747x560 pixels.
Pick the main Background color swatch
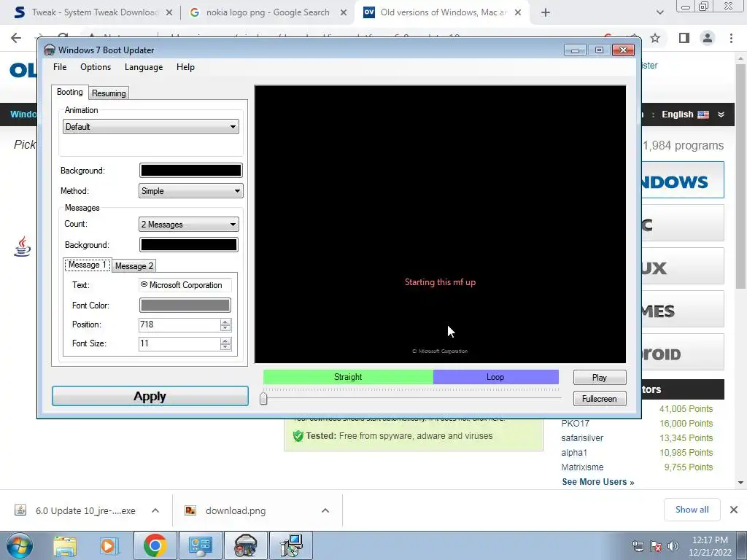pyautogui.click(x=190, y=171)
